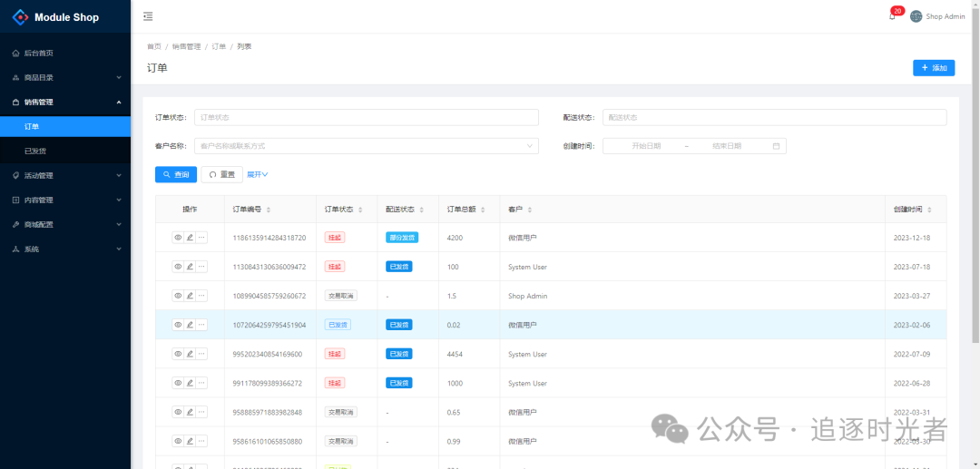Click the Shop Admin user avatar

pos(916,16)
